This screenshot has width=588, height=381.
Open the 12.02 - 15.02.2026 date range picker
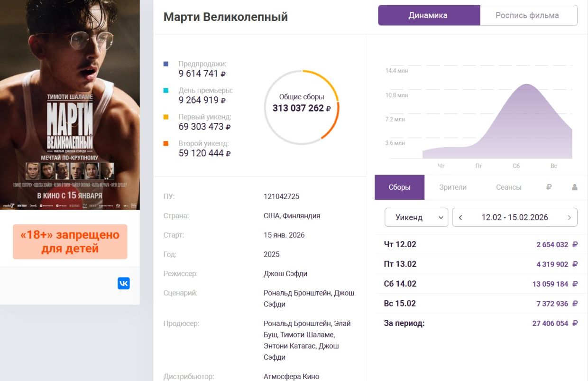click(514, 218)
